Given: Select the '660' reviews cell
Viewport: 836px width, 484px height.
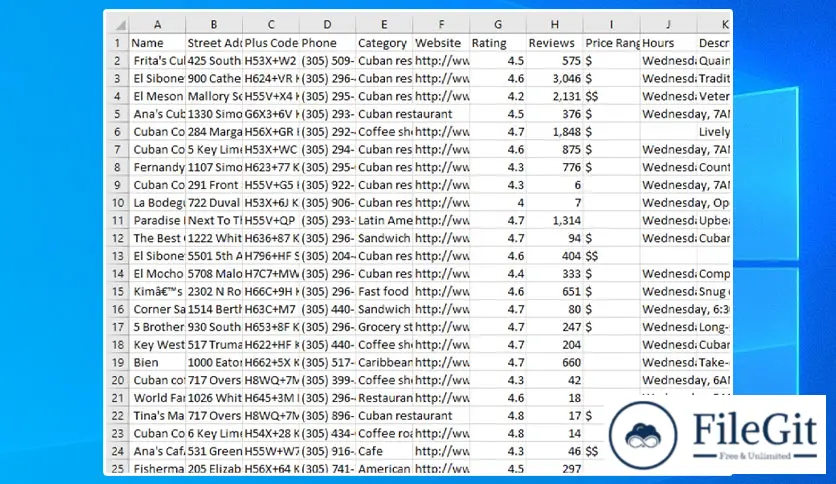Looking at the screenshot, I should click(554, 362).
